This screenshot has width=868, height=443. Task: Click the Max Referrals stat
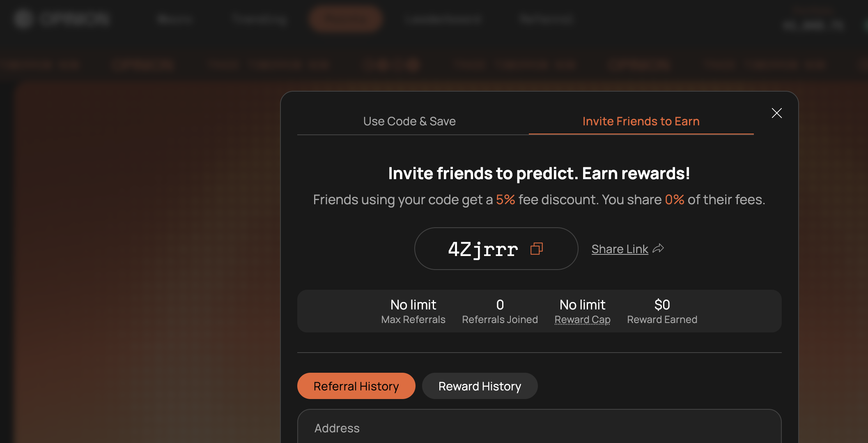click(x=413, y=311)
